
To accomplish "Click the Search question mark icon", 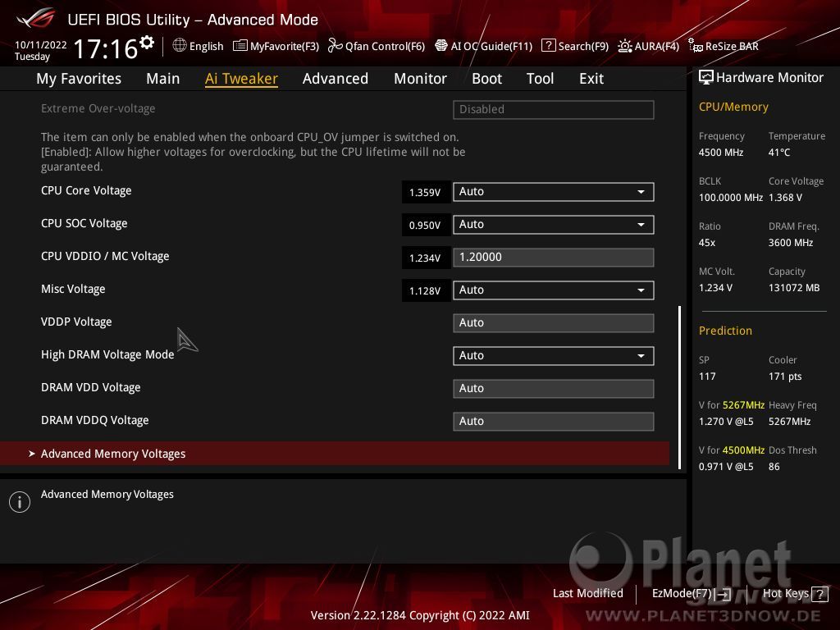I will coord(549,46).
